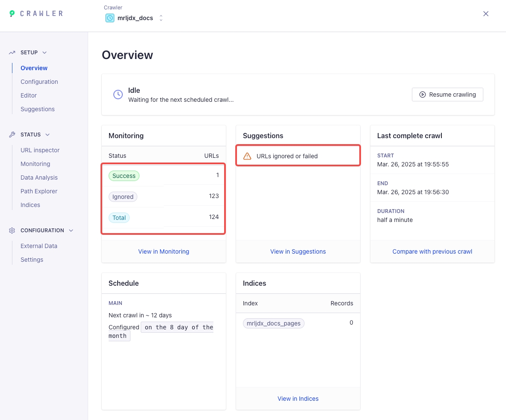This screenshot has height=420, width=506.
Task: Click the Overview page heading
Action: pos(127,55)
